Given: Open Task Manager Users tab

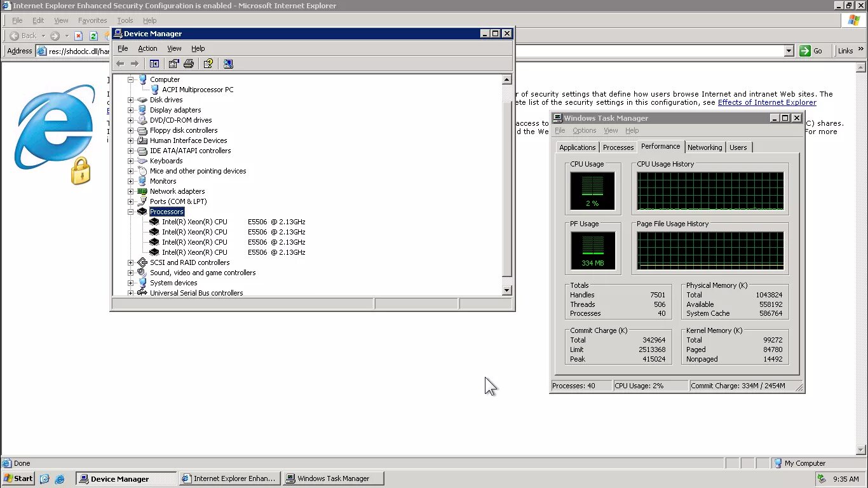Looking at the screenshot, I should coord(738,147).
